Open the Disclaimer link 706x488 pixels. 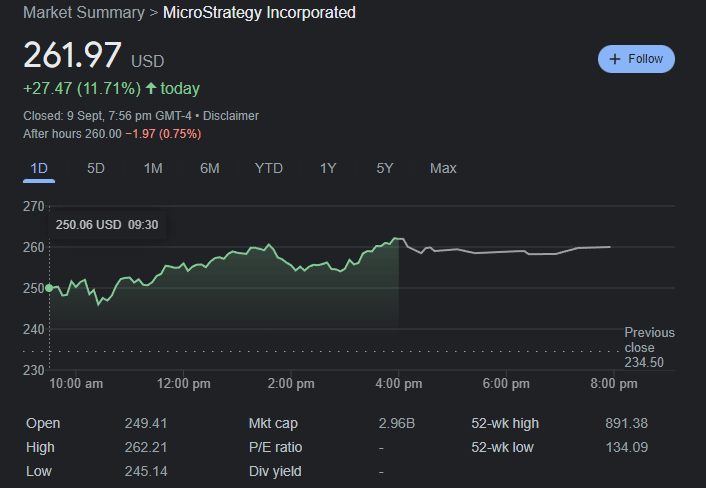[x=231, y=116]
